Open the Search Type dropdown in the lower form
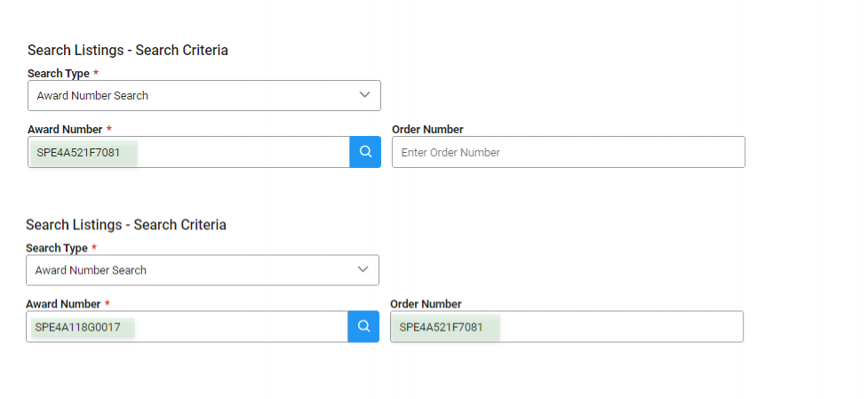 [202, 269]
